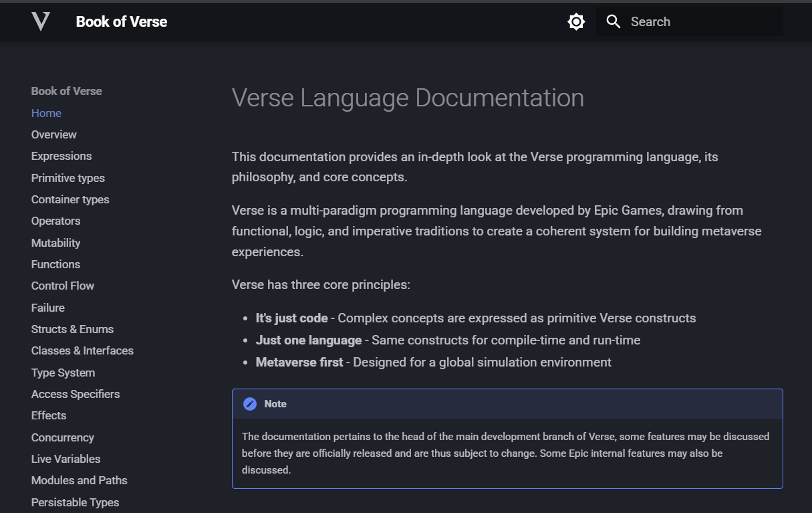Open the Persistable Types page

pyautogui.click(x=75, y=502)
